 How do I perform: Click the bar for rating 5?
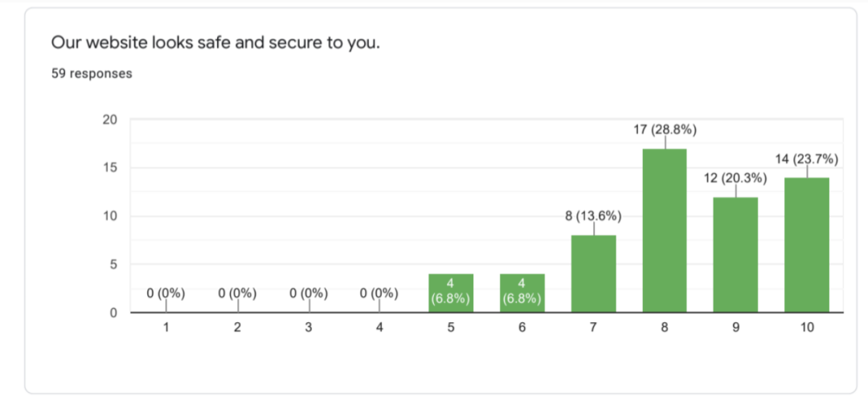(450, 293)
